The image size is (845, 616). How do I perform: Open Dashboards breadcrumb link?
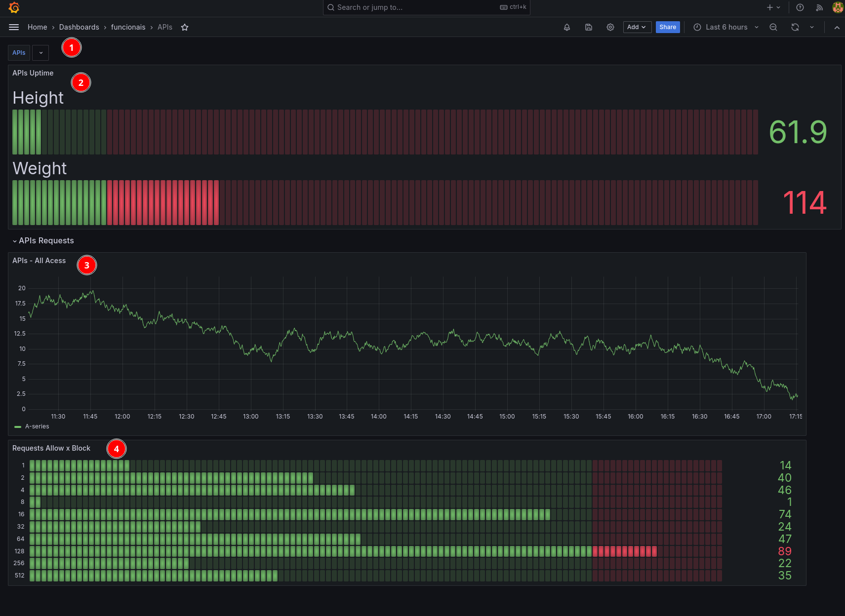(x=79, y=27)
